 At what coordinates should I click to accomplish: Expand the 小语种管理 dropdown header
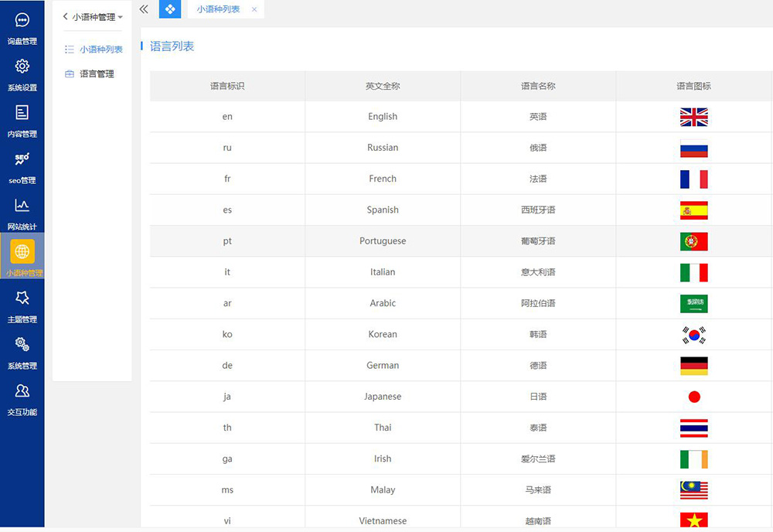[93, 17]
